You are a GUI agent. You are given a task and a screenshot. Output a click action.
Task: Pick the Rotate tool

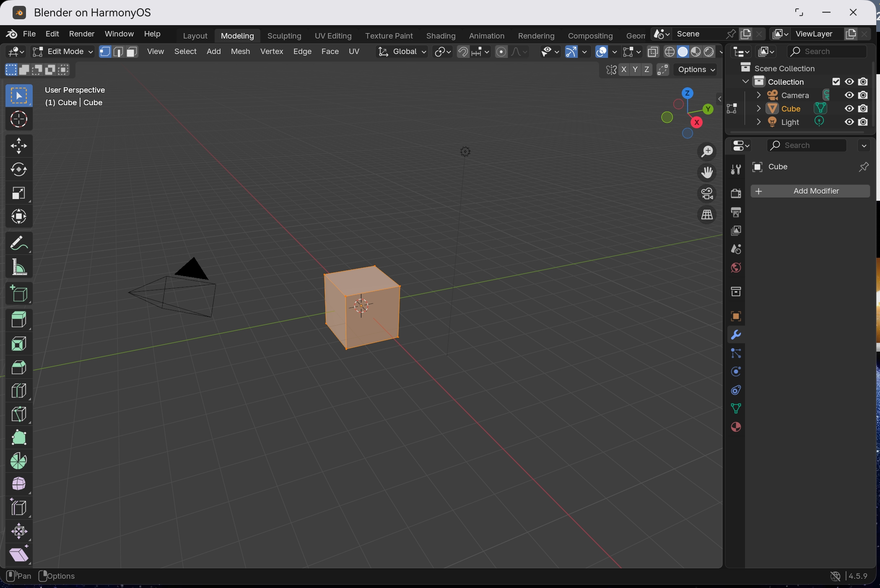(x=19, y=169)
